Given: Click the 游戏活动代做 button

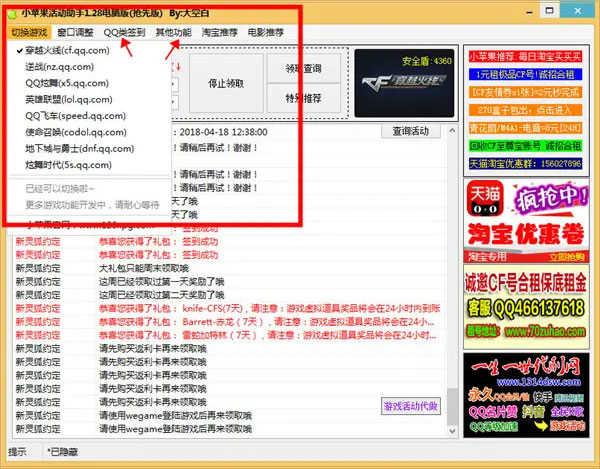Looking at the screenshot, I should click(x=411, y=406).
